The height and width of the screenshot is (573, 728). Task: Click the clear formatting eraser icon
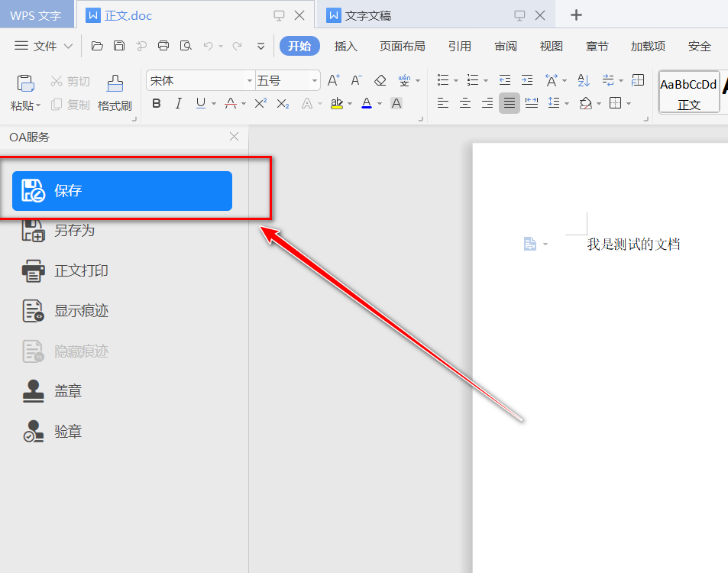coord(380,80)
